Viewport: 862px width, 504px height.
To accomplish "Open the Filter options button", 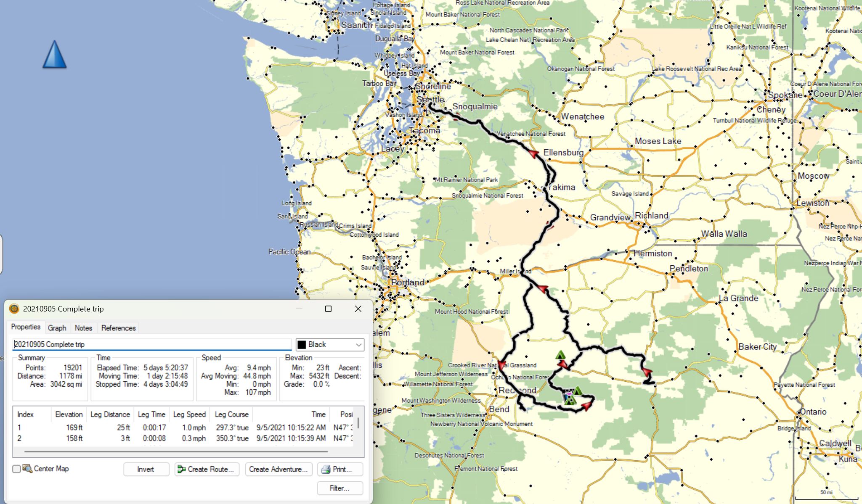I will point(339,488).
